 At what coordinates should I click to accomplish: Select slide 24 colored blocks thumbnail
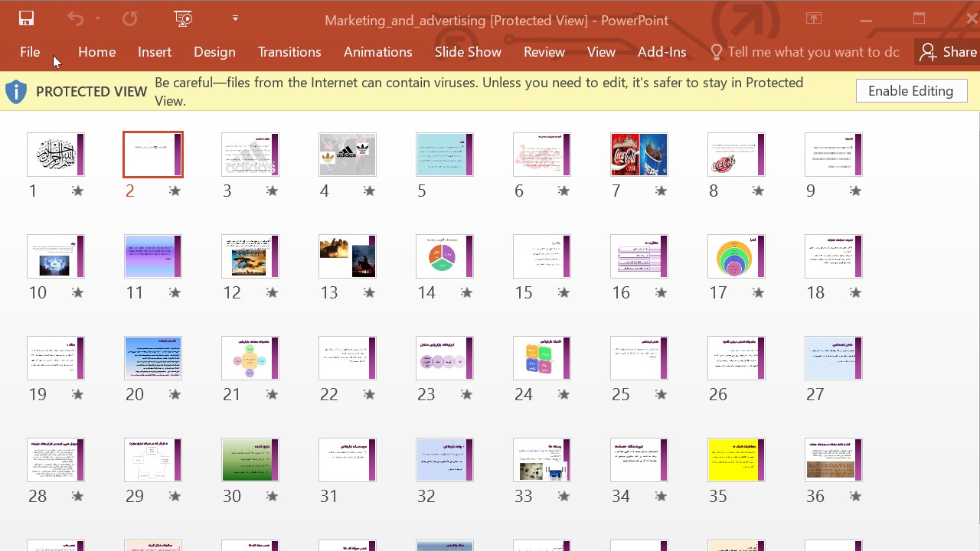(542, 358)
